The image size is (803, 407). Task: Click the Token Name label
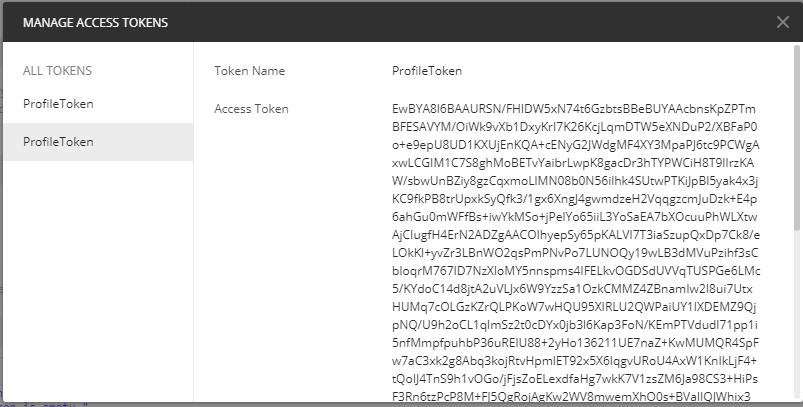[x=249, y=71]
